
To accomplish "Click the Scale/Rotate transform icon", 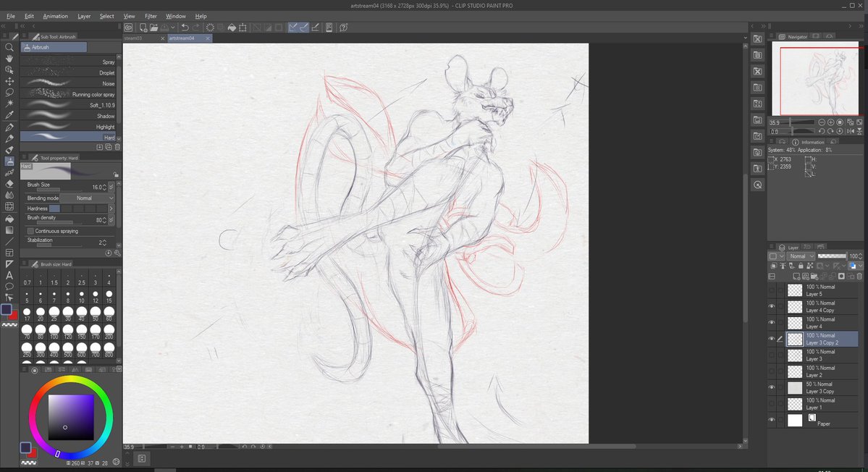I will pos(243,27).
